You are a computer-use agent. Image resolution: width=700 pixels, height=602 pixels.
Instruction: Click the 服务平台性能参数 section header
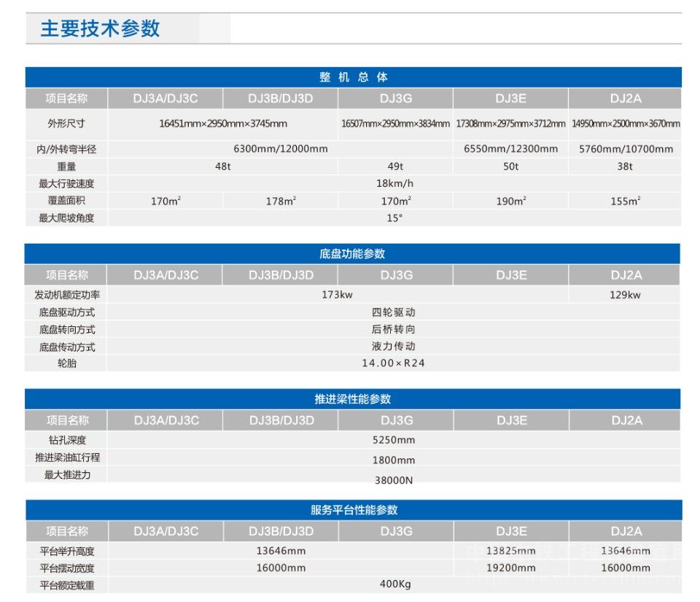354,510
